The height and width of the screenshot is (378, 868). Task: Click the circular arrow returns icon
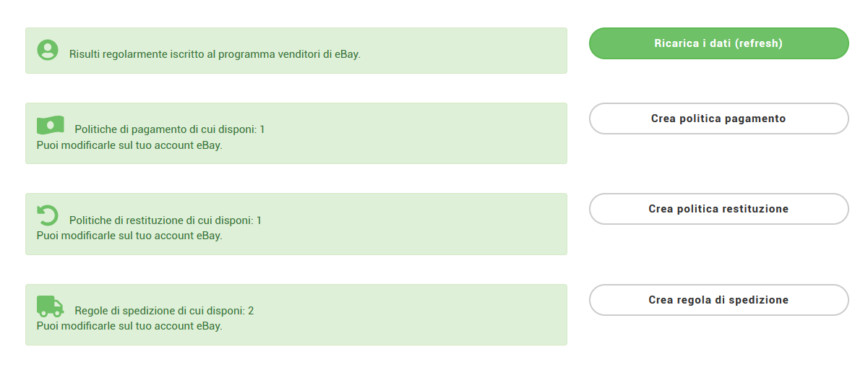tap(48, 215)
